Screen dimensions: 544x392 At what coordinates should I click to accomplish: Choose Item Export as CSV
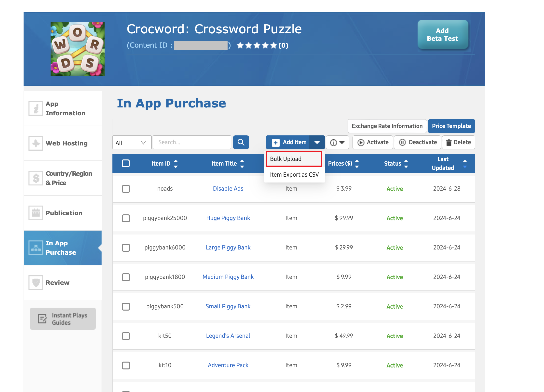pyautogui.click(x=294, y=174)
